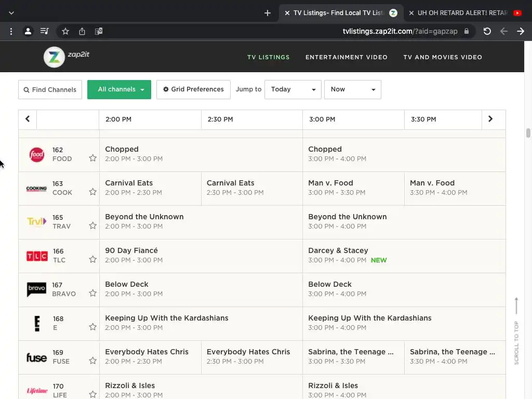Image resolution: width=532 pixels, height=399 pixels.
Task: Close the YouTube tab
Action: (411, 13)
